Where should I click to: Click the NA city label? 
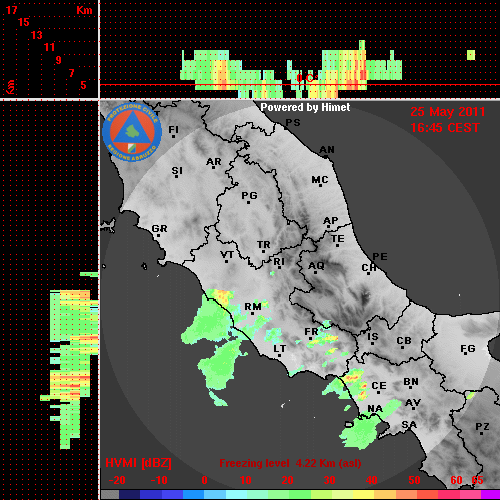click(375, 408)
